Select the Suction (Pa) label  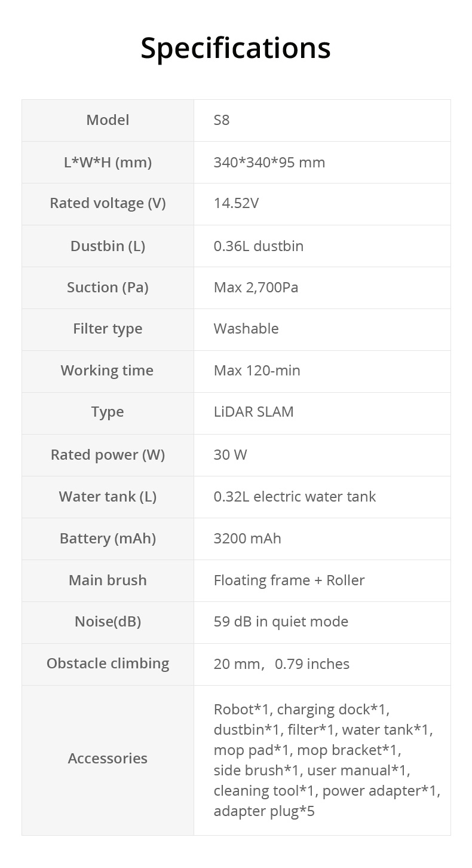point(108,288)
